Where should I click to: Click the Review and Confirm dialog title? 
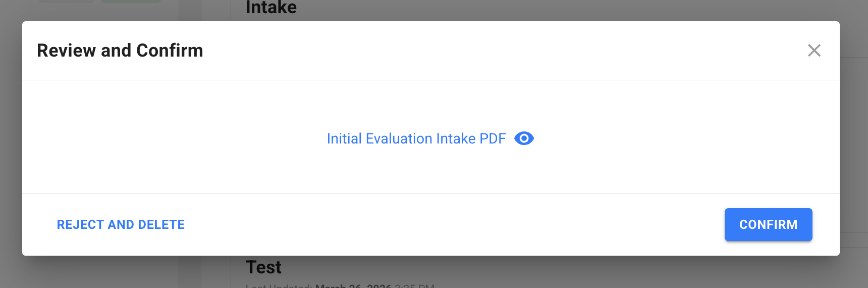(x=120, y=51)
